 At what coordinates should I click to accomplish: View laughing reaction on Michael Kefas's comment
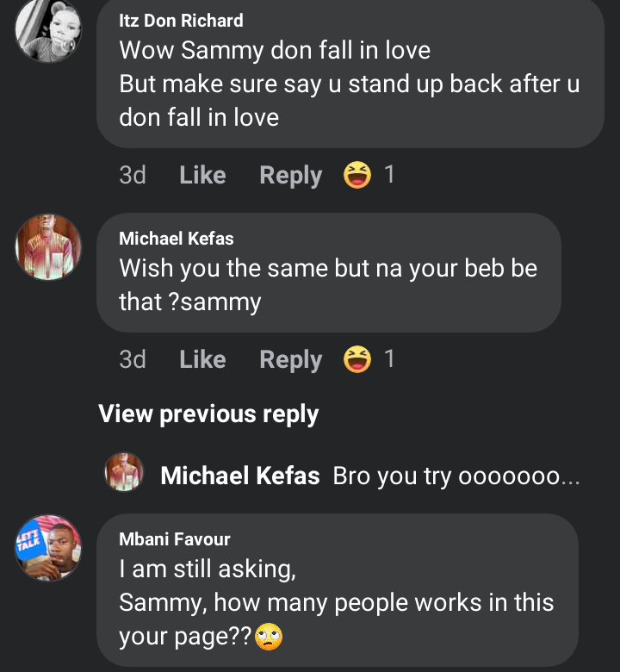pos(356,359)
